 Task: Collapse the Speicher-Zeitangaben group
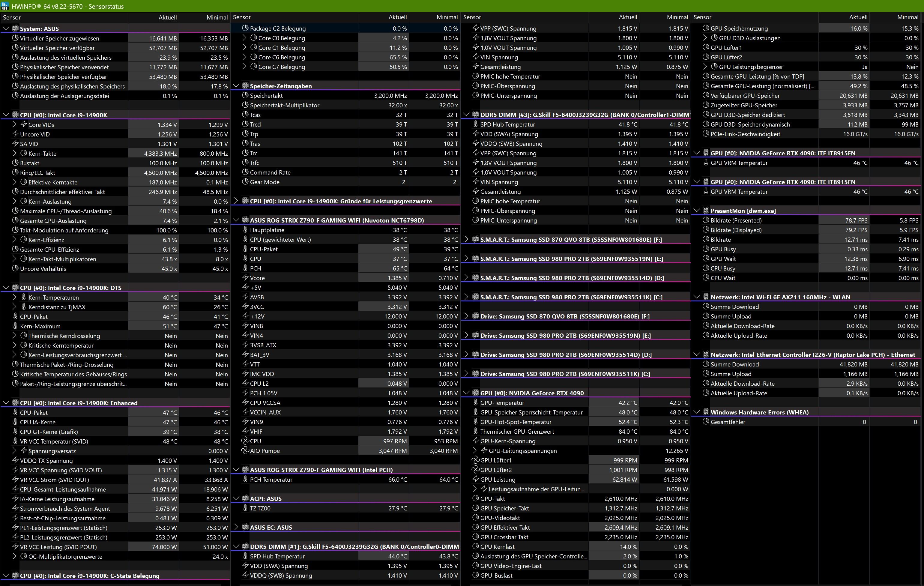(236, 85)
